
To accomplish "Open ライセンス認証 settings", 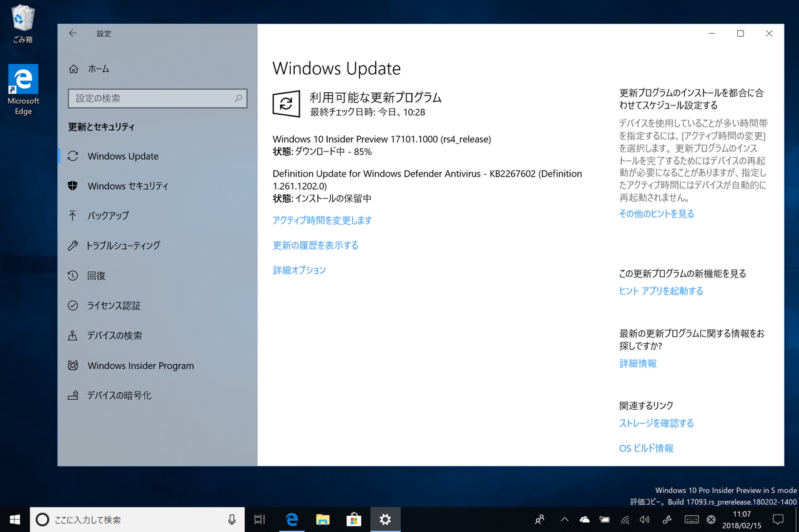I will [114, 305].
